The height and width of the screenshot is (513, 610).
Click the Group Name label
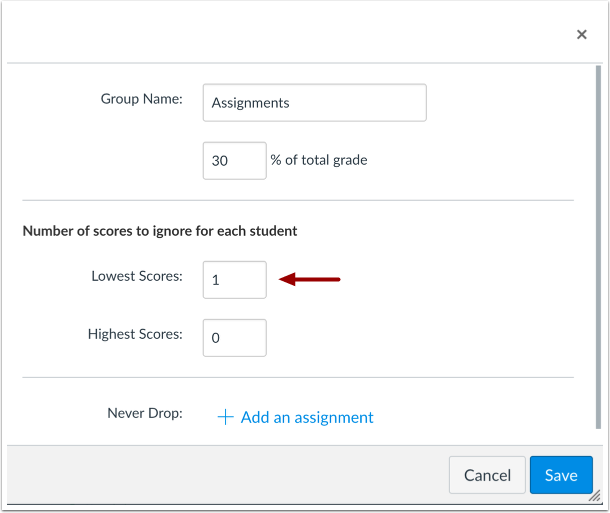pyautogui.click(x=142, y=99)
